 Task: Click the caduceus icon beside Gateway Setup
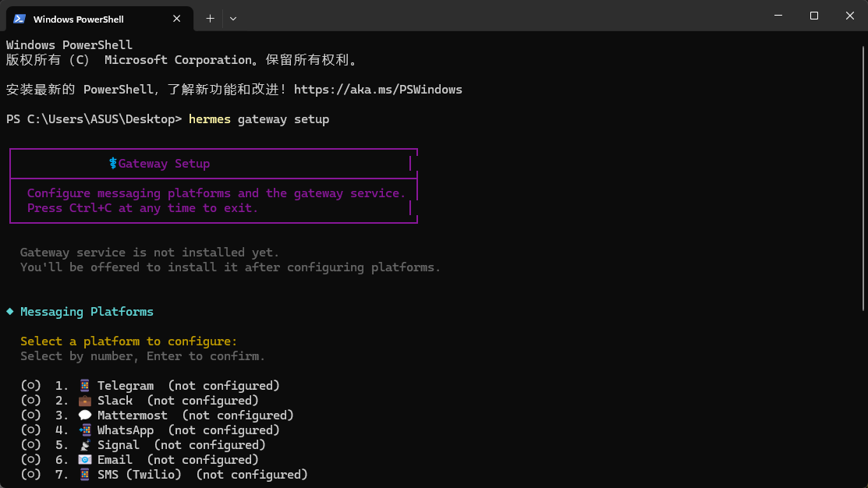tap(113, 163)
